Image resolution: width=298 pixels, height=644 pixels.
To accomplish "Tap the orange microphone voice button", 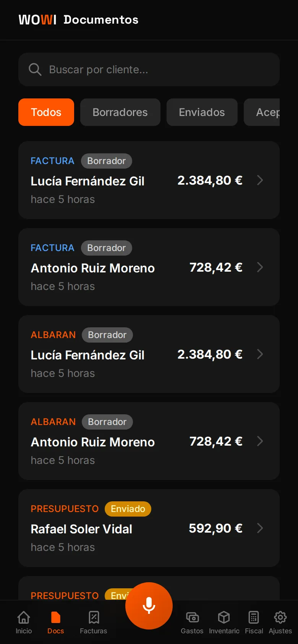I will tap(149, 605).
